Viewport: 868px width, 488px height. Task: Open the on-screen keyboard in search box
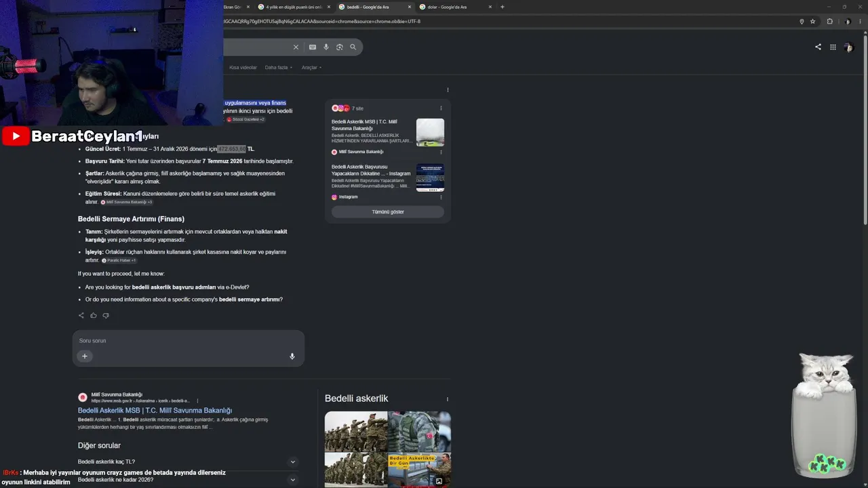click(313, 47)
